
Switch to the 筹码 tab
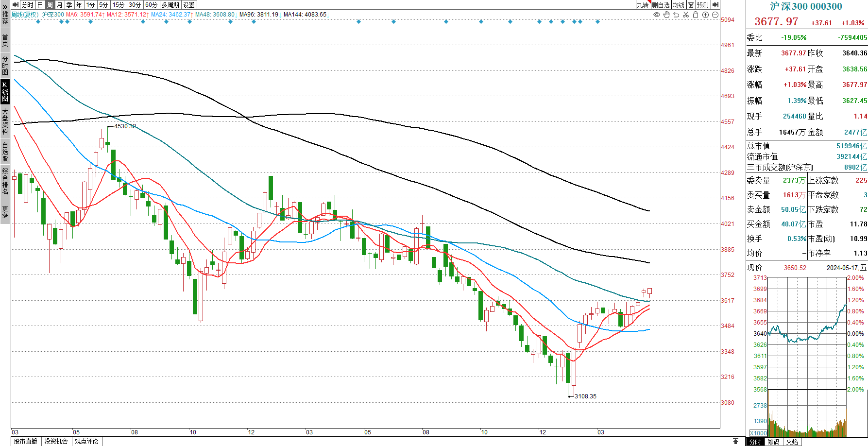click(x=773, y=442)
